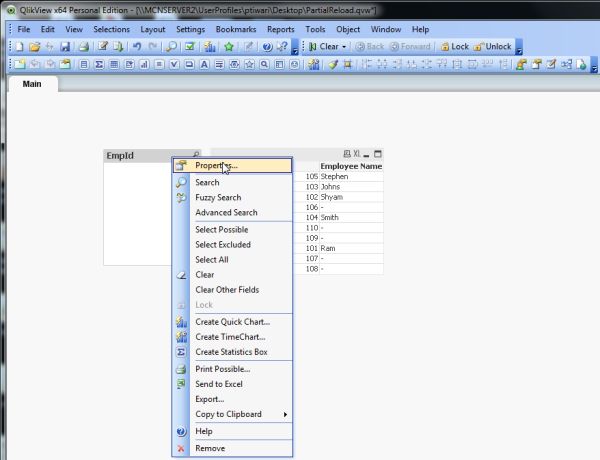
Task: Click the Create Container object icon
Action: 279,64
